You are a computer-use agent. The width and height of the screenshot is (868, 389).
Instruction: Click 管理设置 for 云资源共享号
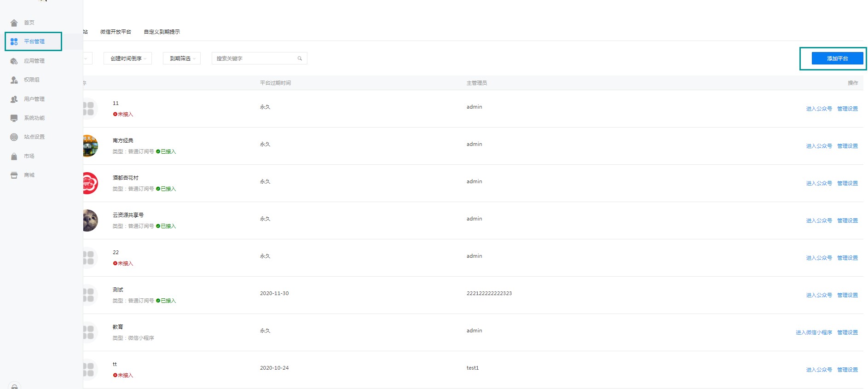pos(847,221)
